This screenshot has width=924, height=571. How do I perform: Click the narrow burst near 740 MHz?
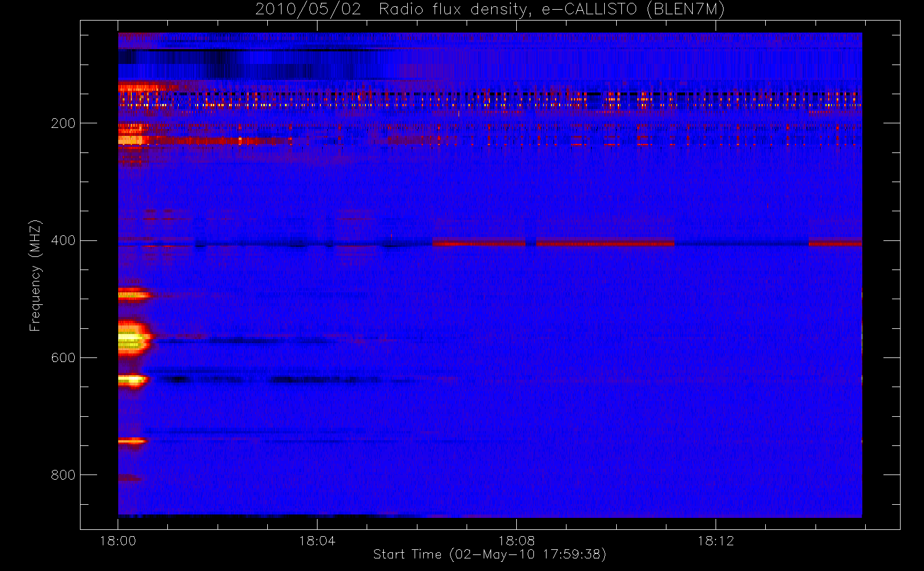point(132,441)
